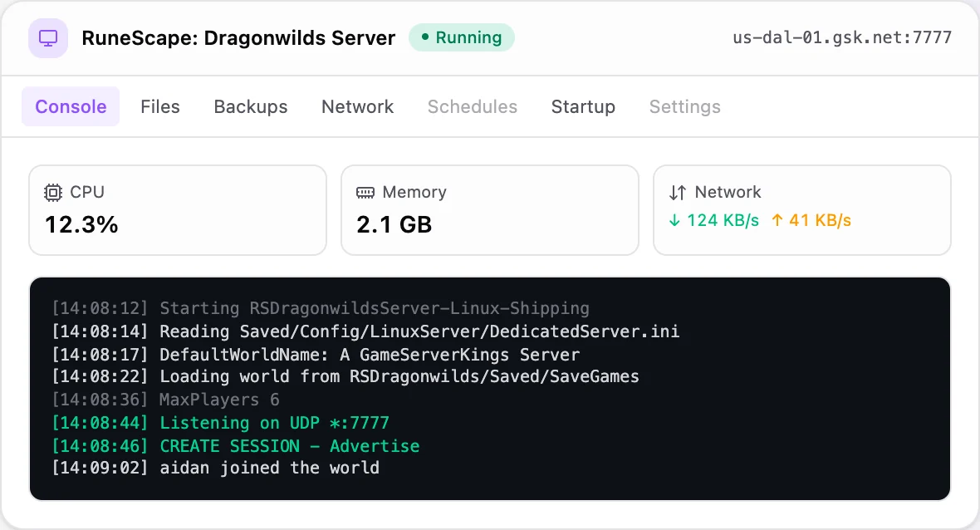Click the 124 KB/s download rate

723,220
